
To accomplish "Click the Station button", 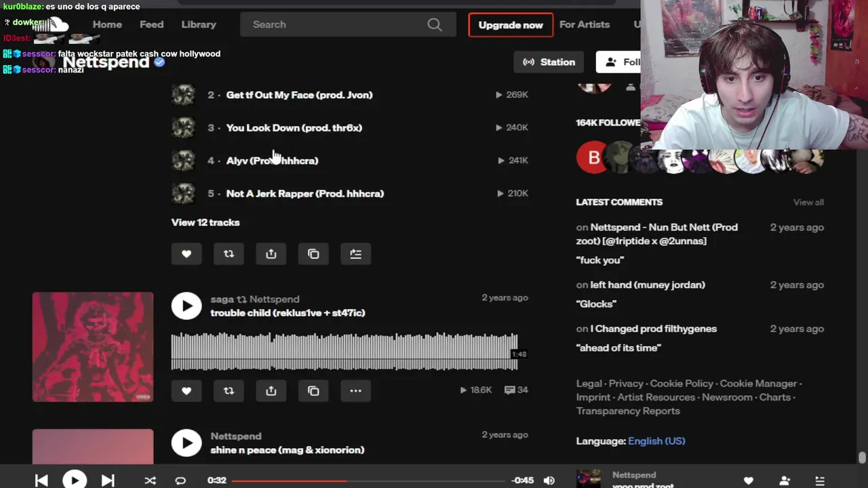I will (x=549, y=62).
